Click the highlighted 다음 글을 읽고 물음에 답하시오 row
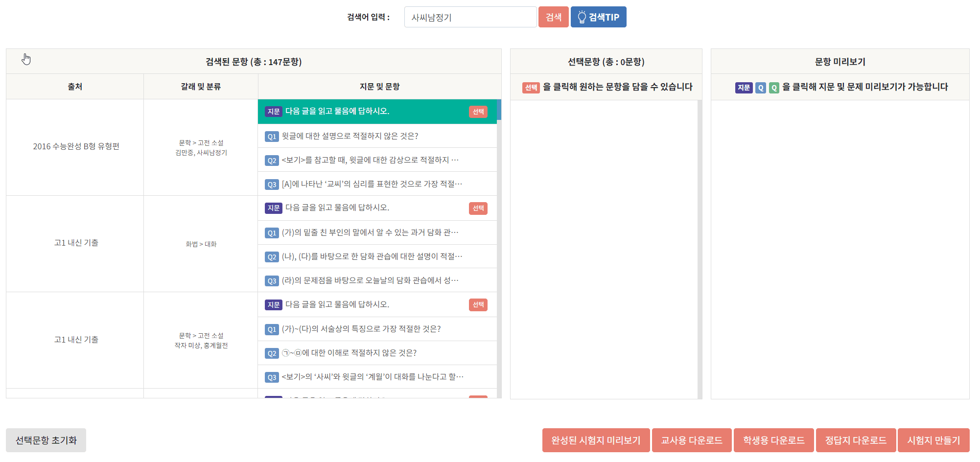 point(377,112)
